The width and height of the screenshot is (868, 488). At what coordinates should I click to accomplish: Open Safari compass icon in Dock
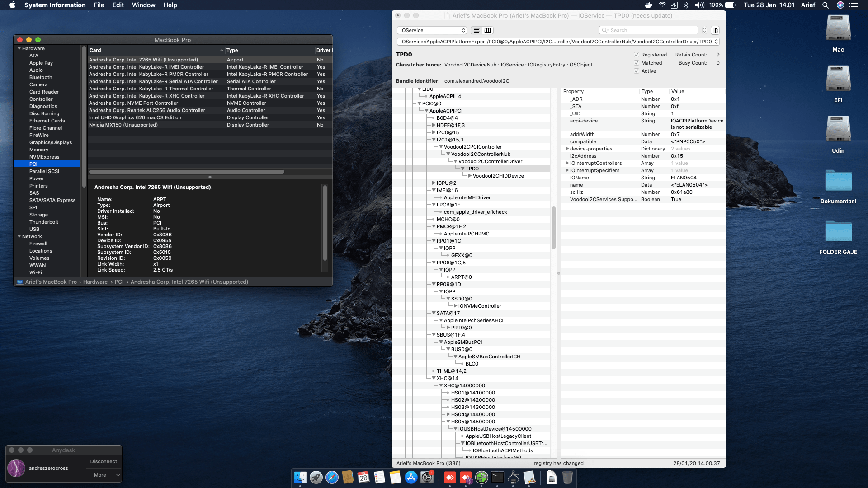pos(332,477)
